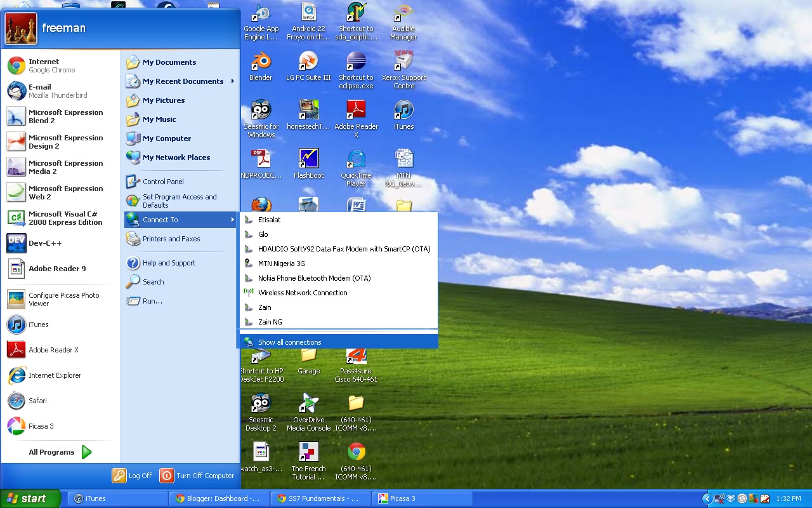812x508 pixels.
Task: Connect to MTN Nigeria 3G
Action: pyautogui.click(x=339, y=264)
